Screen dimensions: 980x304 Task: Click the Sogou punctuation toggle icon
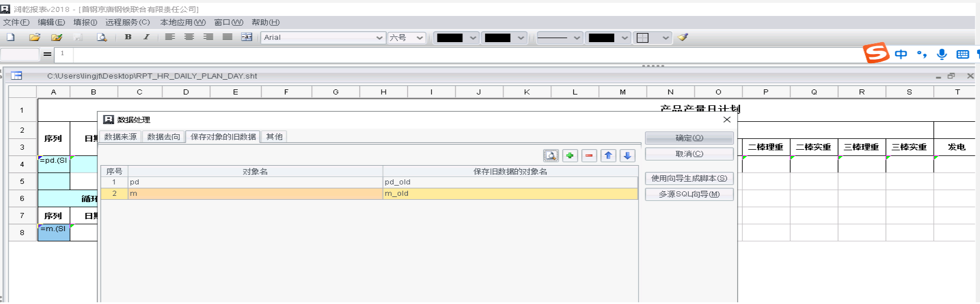pyautogui.click(x=921, y=54)
